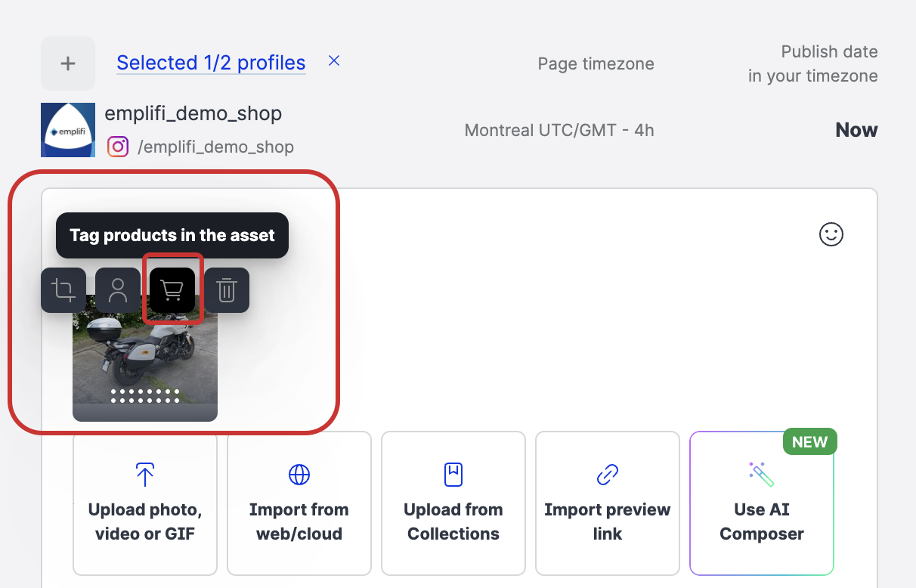
Task: Open the Selected 1/2 profiles link
Action: pyautogui.click(x=211, y=63)
